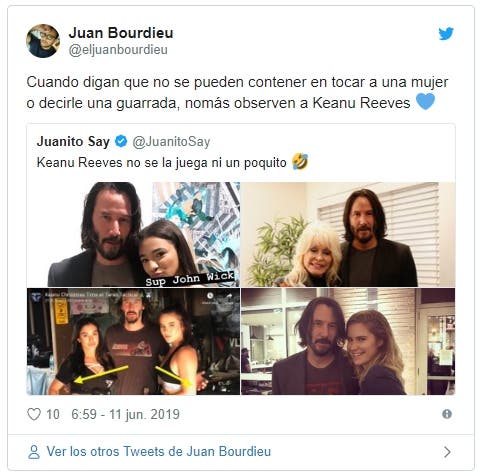480x476 pixels.
Task: Click the verified badge next to Juanito Say
Action: [121, 141]
